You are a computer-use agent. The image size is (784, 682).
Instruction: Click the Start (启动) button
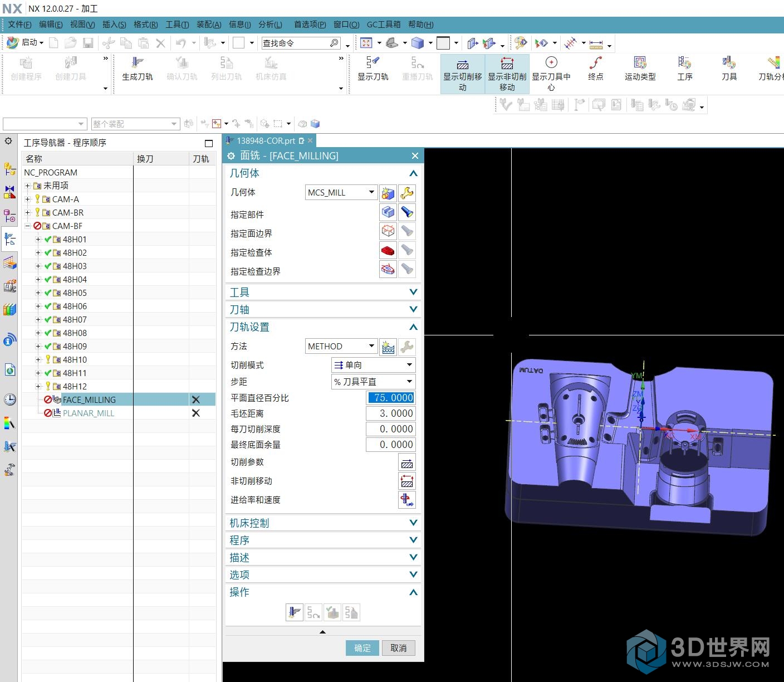25,42
